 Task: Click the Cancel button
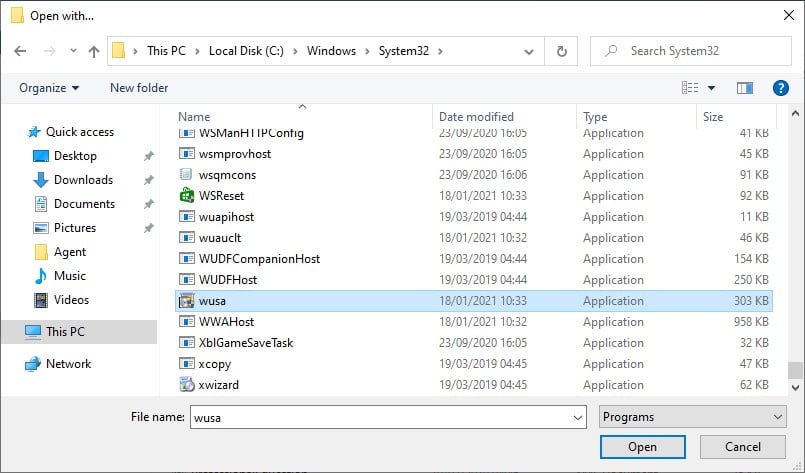pyautogui.click(x=743, y=447)
